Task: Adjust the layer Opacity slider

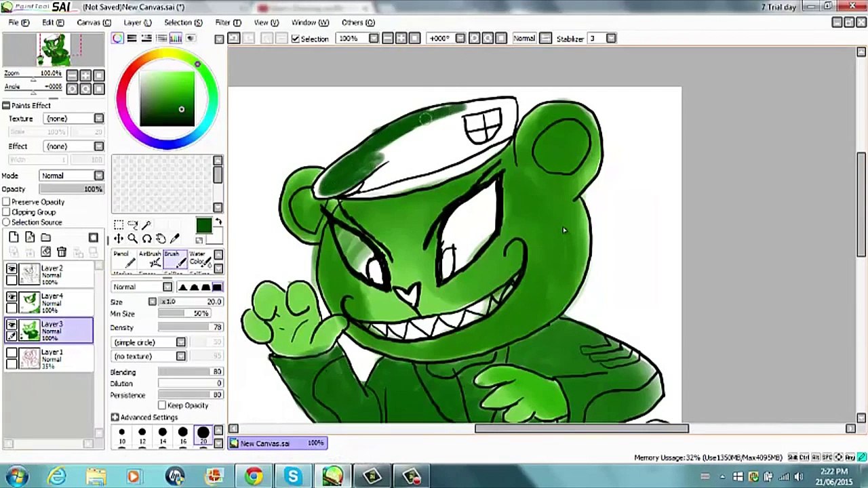Action: [x=71, y=189]
